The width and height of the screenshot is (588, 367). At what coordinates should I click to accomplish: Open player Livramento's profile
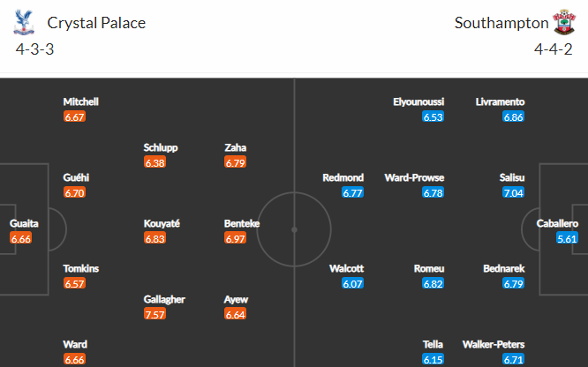pyautogui.click(x=501, y=102)
